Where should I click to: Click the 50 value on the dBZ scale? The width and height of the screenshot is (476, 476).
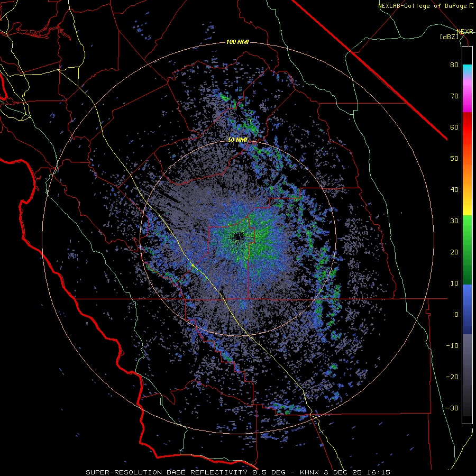pyautogui.click(x=454, y=159)
